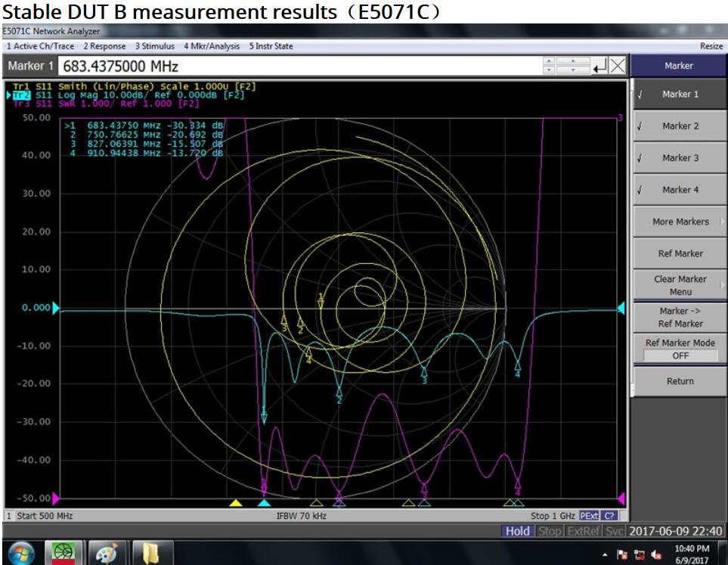Screen dimensions: 728x565
Task: Toggle the Marker 1 softkey
Action: pyautogui.click(x=680, y=95)
